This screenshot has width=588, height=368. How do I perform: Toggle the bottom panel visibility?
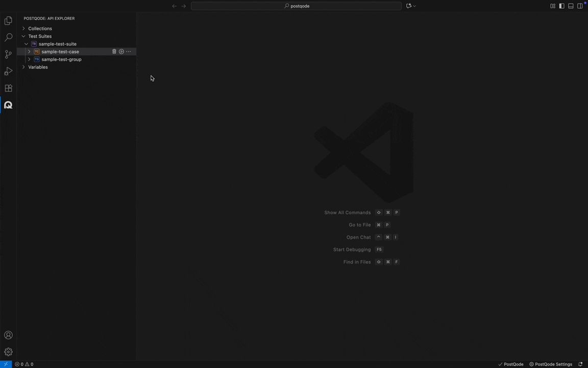pyautogui.click(x=571, y=6)
